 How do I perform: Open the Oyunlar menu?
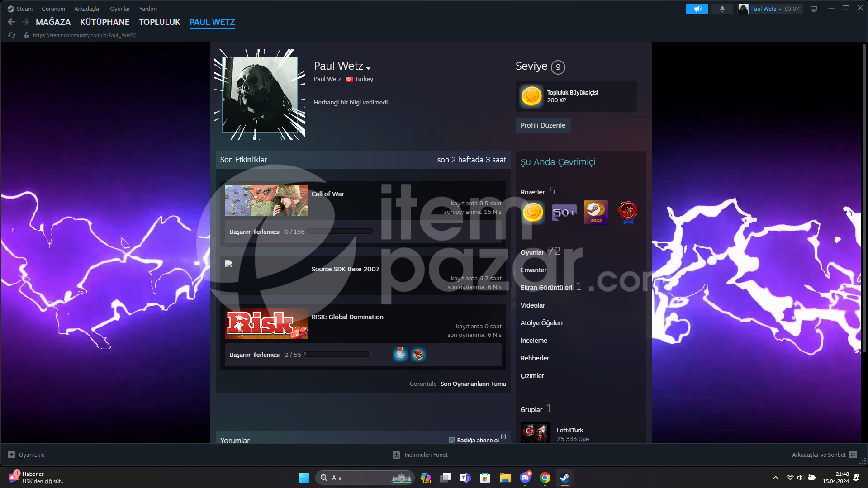coord(120,9)
